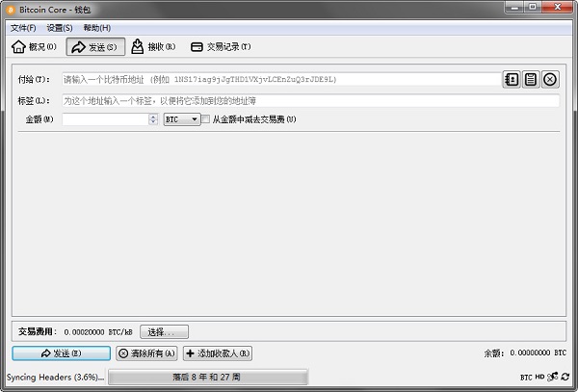Click the Bitcoin logo in the title bar

[x=11, y=10]
